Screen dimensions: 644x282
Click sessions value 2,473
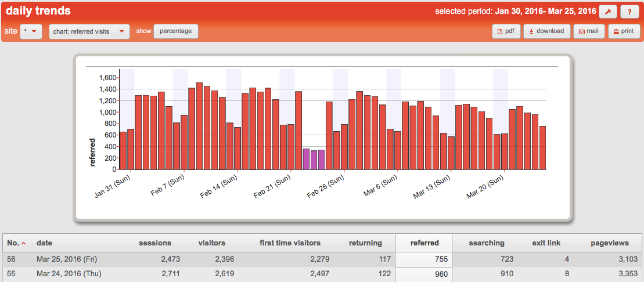(170, 259)
